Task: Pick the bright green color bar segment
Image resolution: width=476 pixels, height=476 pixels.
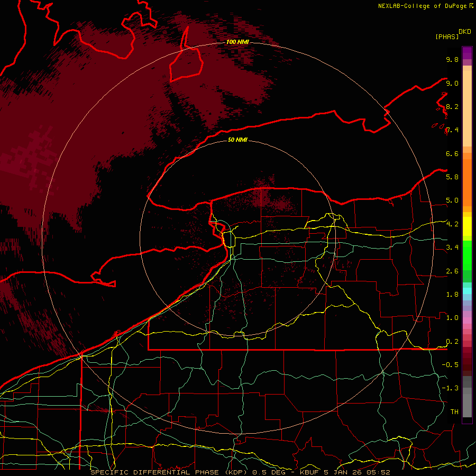Action: coord(467,255)
